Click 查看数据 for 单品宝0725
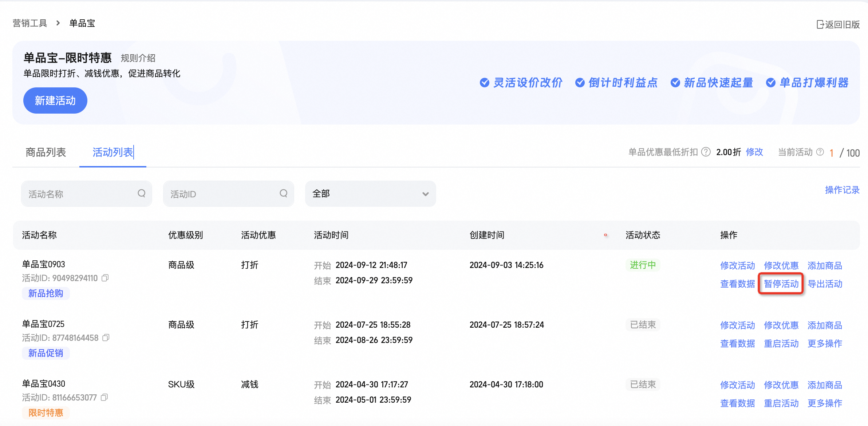 coord(738,343)
